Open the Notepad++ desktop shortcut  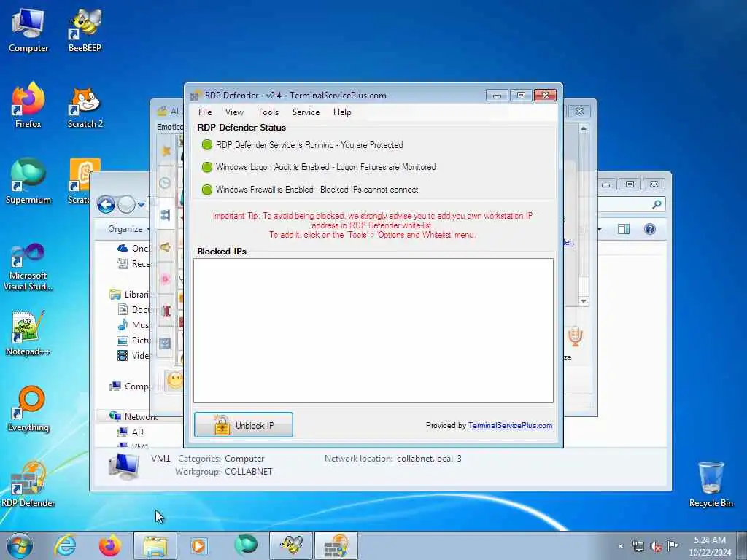(28, 333)
